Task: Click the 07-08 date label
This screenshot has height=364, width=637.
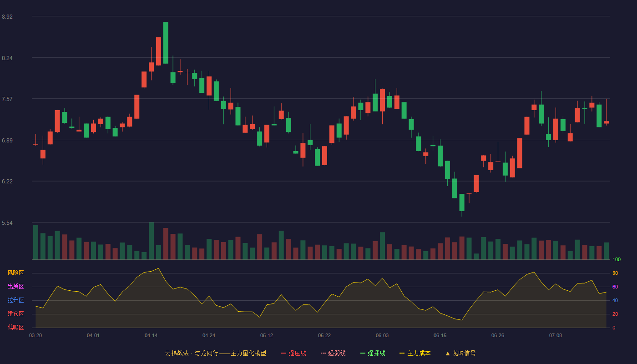Action: [x=556, y=335]
